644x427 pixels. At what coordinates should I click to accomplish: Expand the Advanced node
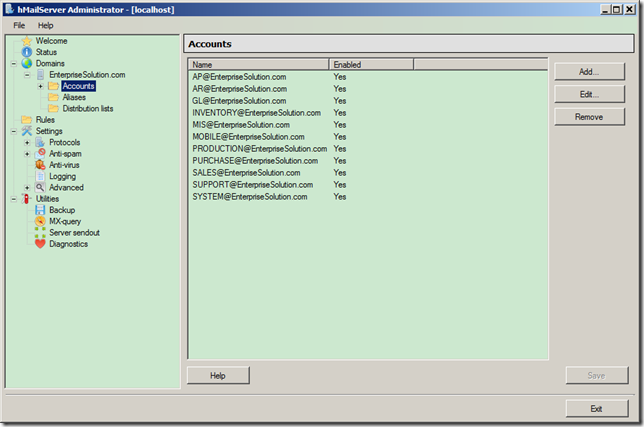(27, 188)
